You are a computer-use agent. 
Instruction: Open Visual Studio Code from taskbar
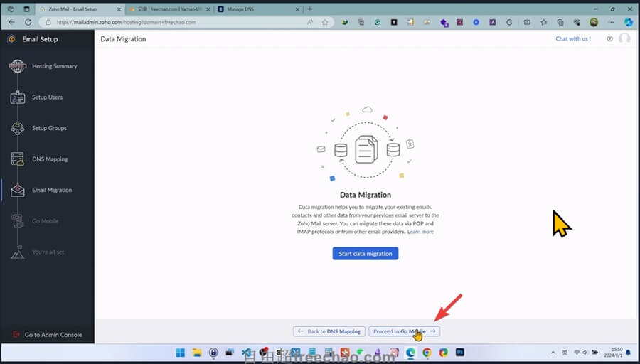click(x=246, y=353)
